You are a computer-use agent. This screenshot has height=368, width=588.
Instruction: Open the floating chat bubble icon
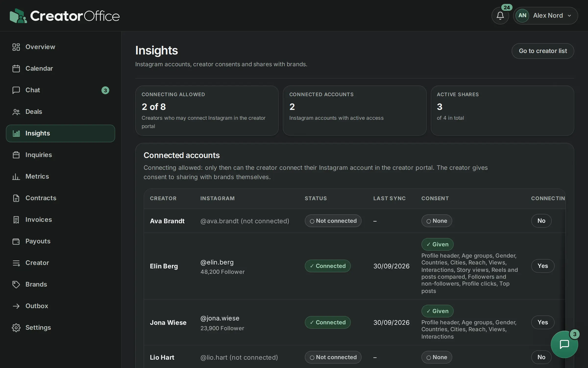(x=564, y=344)
